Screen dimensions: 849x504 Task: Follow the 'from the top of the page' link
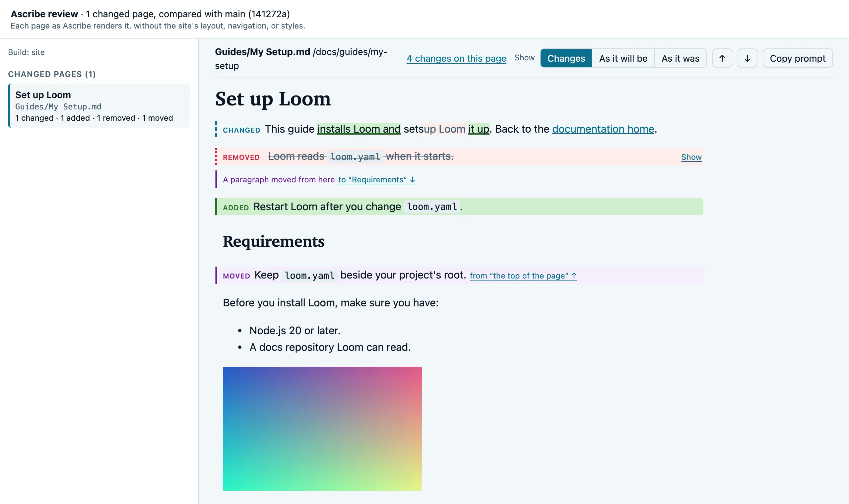coord(523,276)
